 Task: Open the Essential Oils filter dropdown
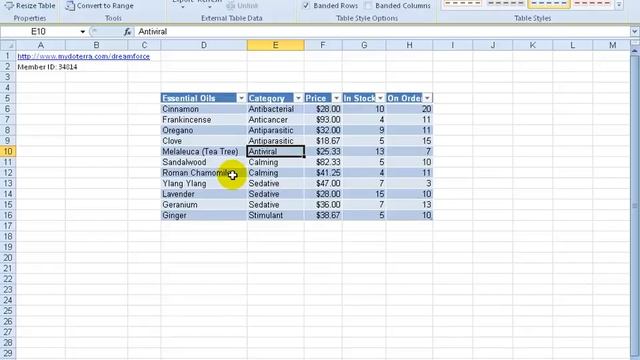click(x=241, y=98)
